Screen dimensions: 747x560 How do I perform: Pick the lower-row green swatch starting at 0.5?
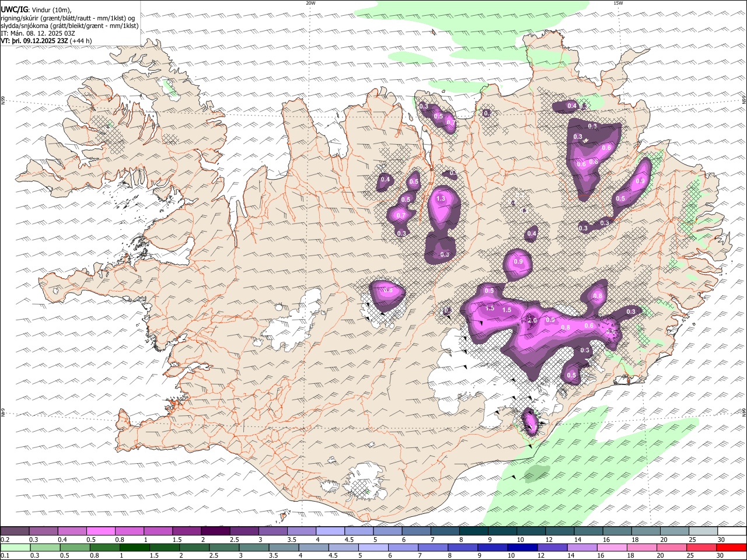tap(75, 547)
